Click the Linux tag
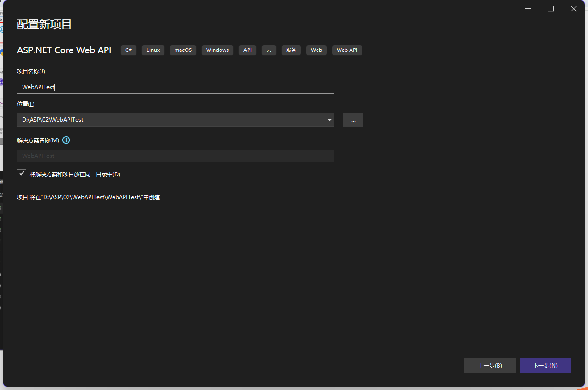The height and width of the screenshot is (390, 588). [153, 50]
